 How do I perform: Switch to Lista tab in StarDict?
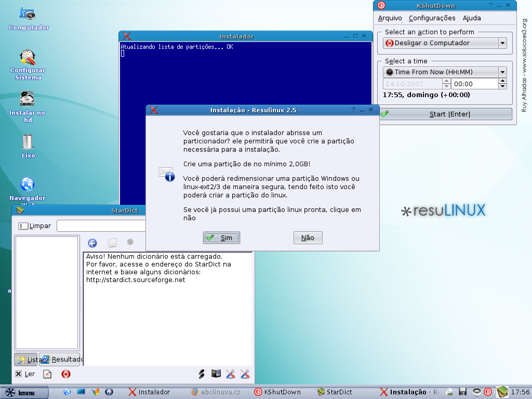[x=26, y=360]
